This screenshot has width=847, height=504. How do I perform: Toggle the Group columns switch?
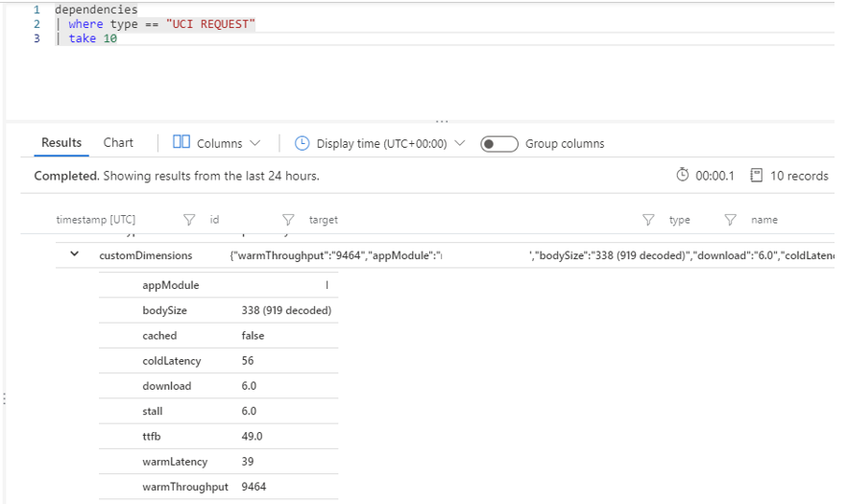[499, 144]
